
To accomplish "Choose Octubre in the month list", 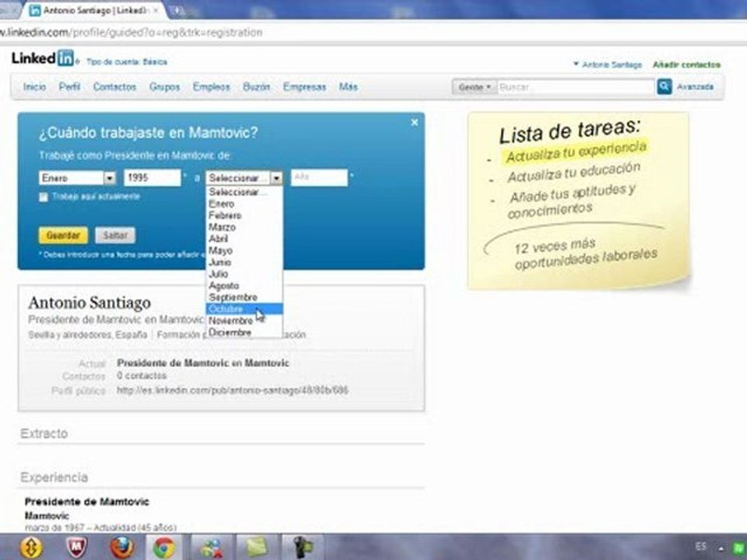I will coord(244,309).
